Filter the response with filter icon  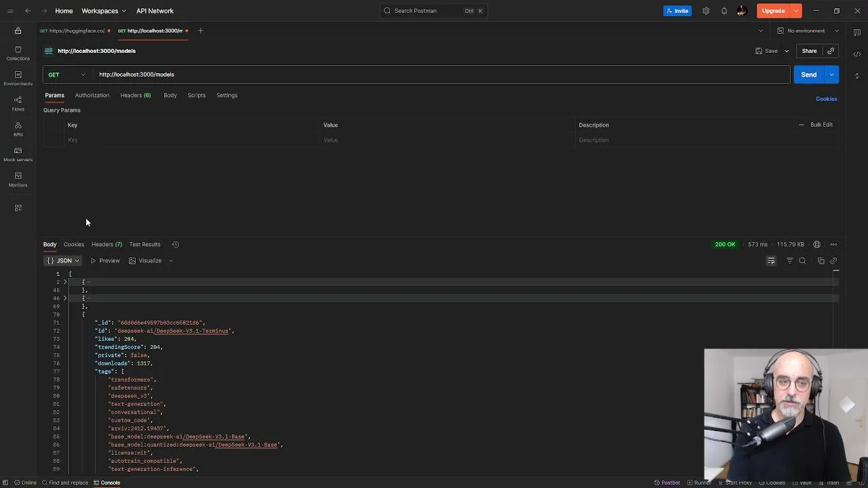(789, 261)
